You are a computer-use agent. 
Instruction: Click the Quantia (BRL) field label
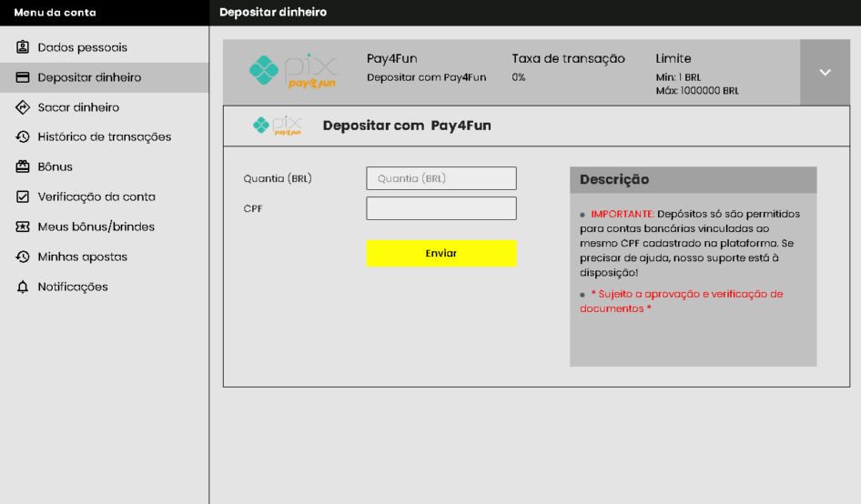pos(278,178)
